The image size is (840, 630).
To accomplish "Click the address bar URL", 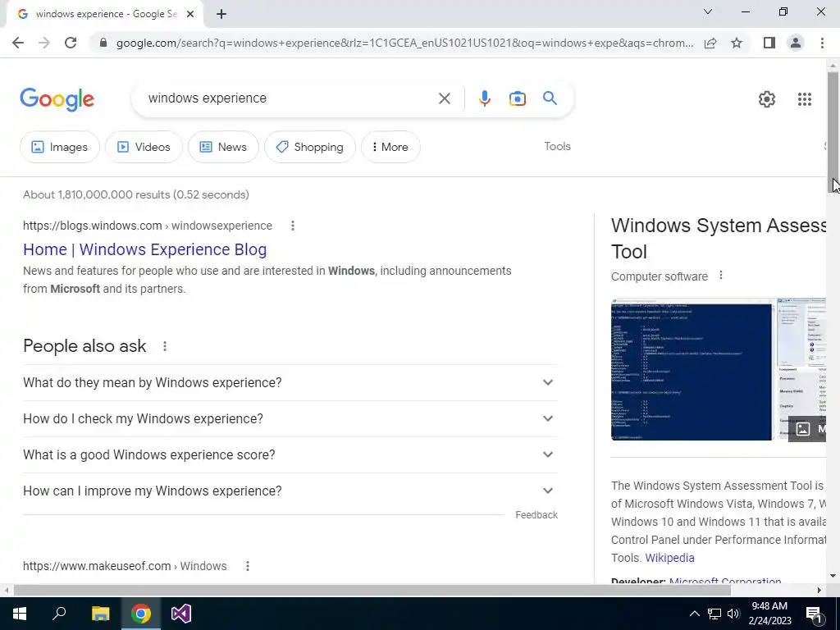I will pyautogui.click(x=404, y=43).
